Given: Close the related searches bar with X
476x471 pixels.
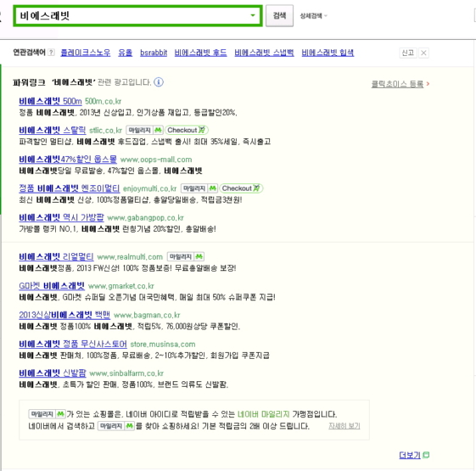Looking at the screenshot, I should coord(423,53).
